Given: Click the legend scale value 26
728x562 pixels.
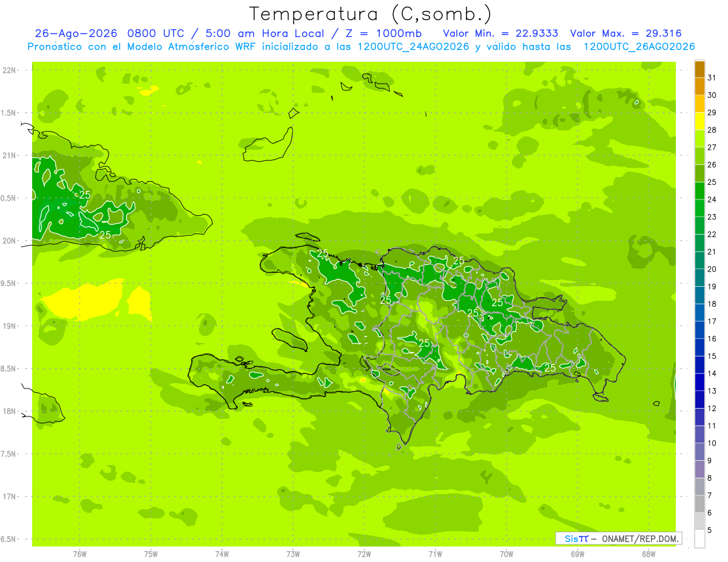Looking at the screenshot, I should pos(712,165).
